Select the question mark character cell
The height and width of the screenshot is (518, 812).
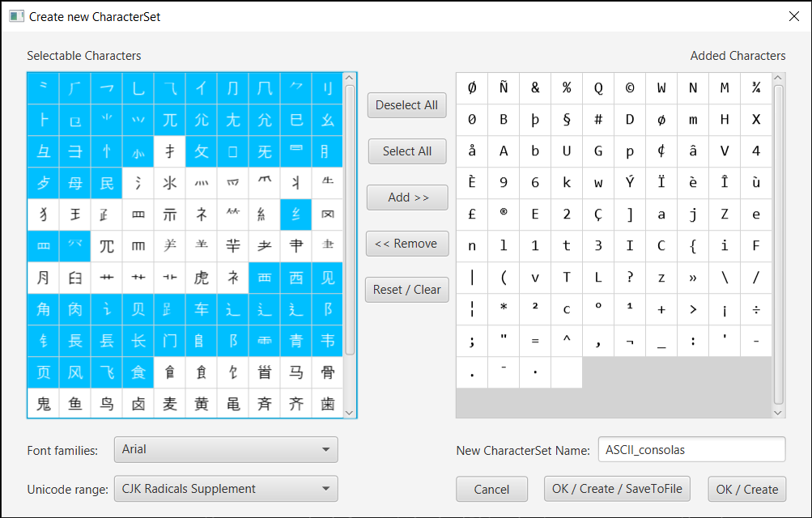click(x=630, y=278)
